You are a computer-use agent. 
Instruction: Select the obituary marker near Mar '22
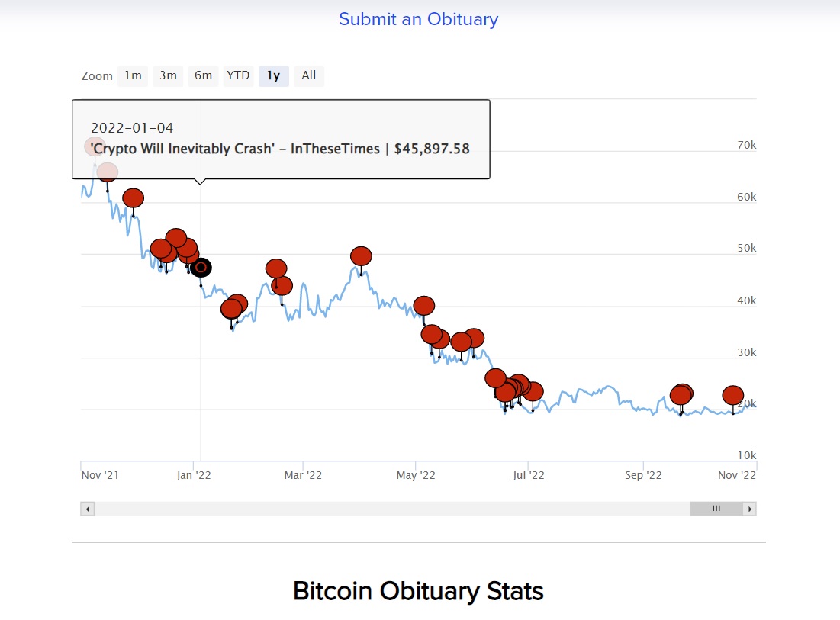tap(276, 268)
